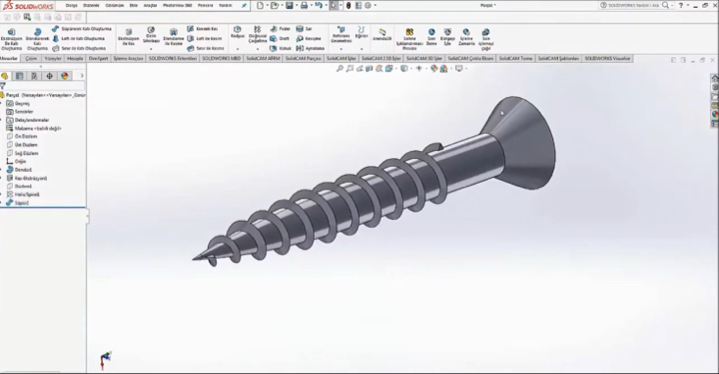The width and height of the screenshot is (719, 374).
Task: Open the Dosya menu
Action: [71, 6]
